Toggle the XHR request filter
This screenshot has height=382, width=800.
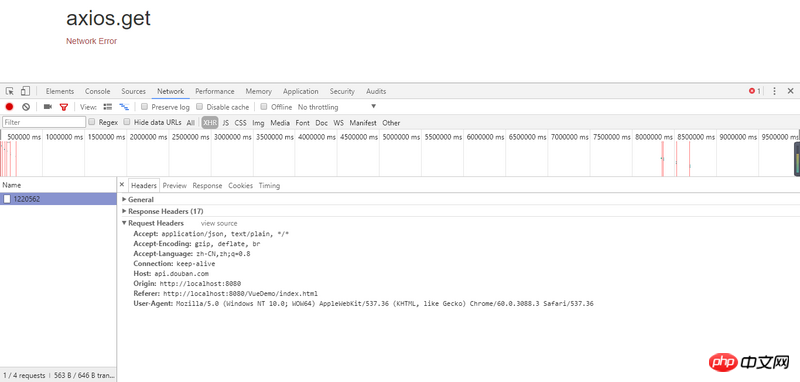tap(210, 123)
